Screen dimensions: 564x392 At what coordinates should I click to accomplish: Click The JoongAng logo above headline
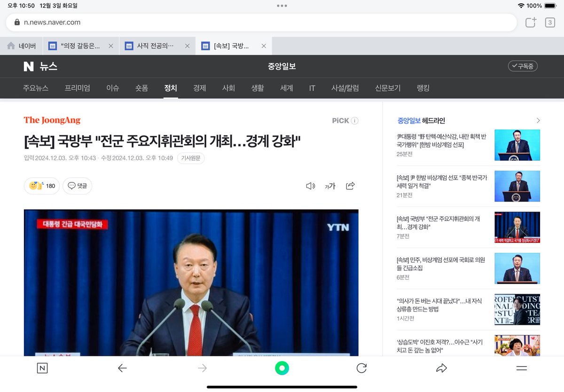(52, 120)
